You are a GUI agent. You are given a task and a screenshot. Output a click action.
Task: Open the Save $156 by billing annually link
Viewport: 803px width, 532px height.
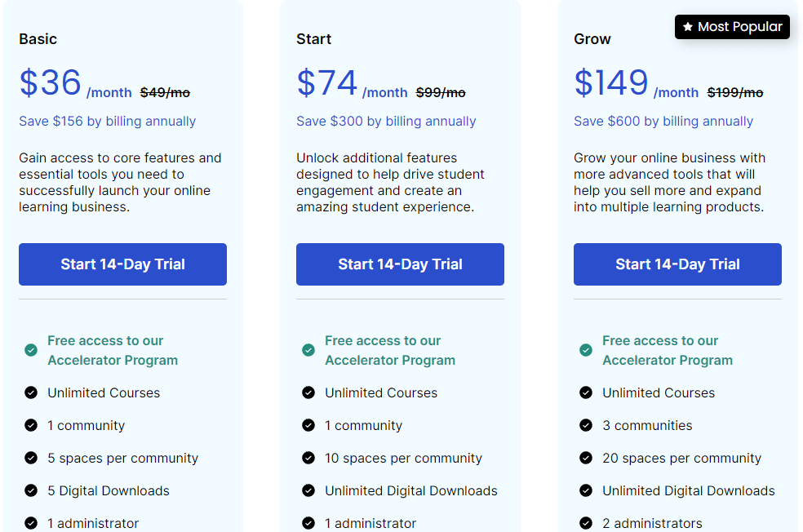pos(106,121)
